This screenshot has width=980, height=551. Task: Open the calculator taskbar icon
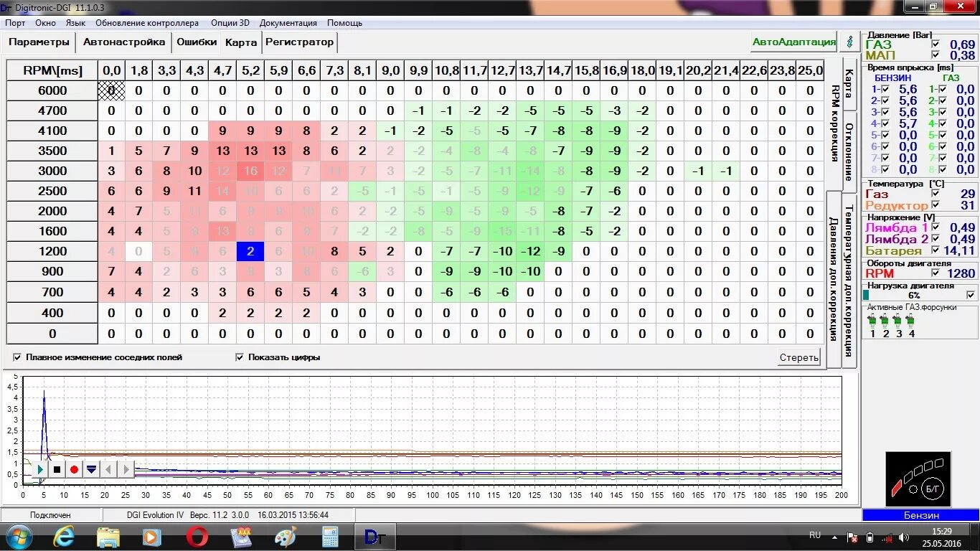tap(330, 537)
